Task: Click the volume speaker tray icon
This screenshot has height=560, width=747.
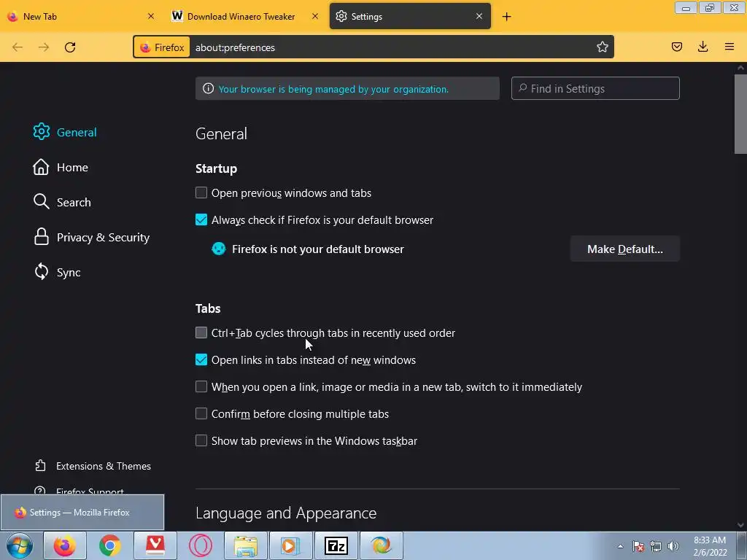Action: point(673,546)
